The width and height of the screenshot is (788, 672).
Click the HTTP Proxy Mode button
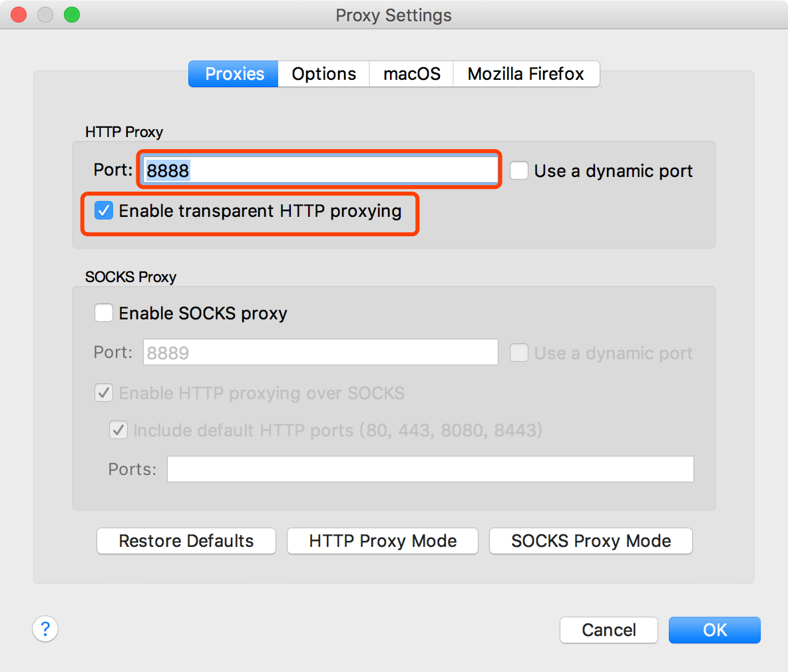click(x=383, y=541)
